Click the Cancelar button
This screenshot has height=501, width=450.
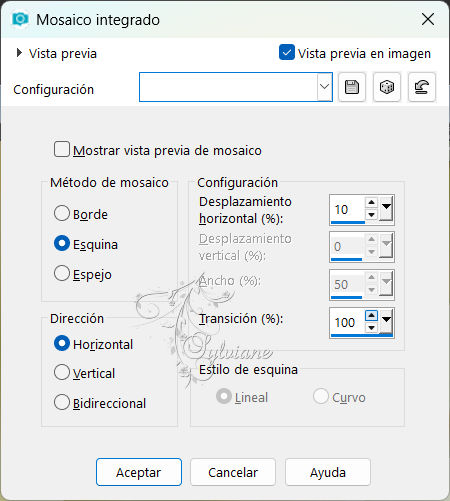(x=233, y=472)
